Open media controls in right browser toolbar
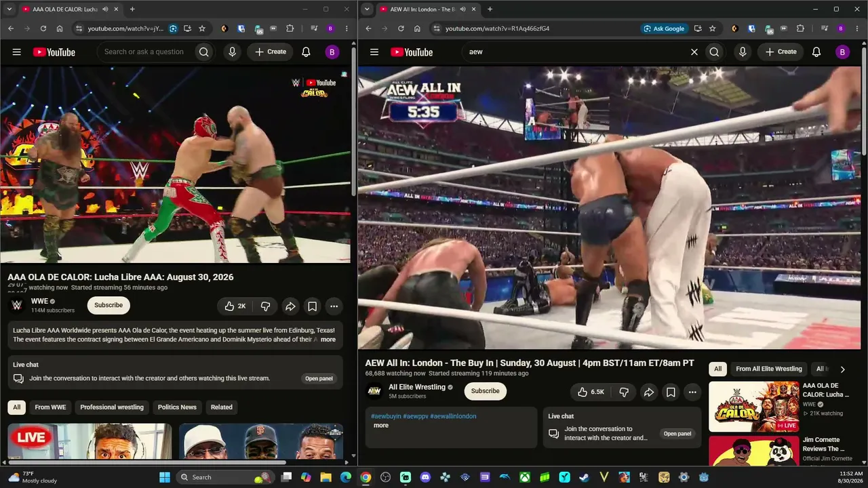Screen dimensions: 868x488 (824, 28)
